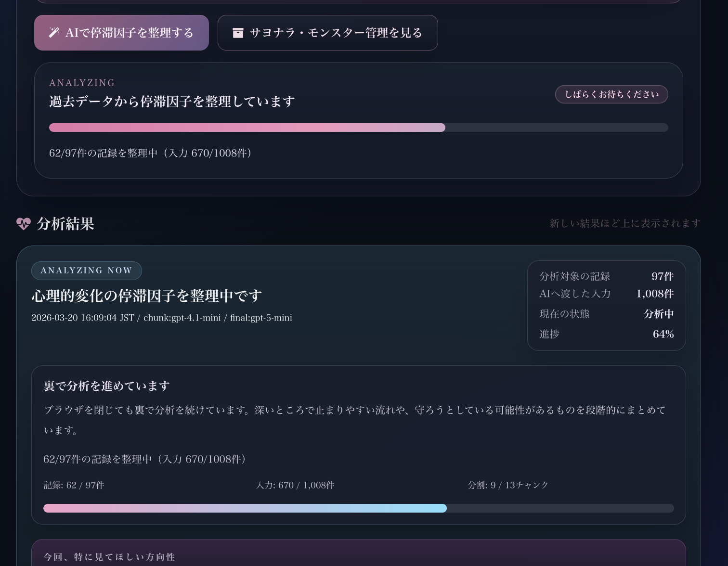Click the heartbeat icon next to 分析結果

point(23,223)
